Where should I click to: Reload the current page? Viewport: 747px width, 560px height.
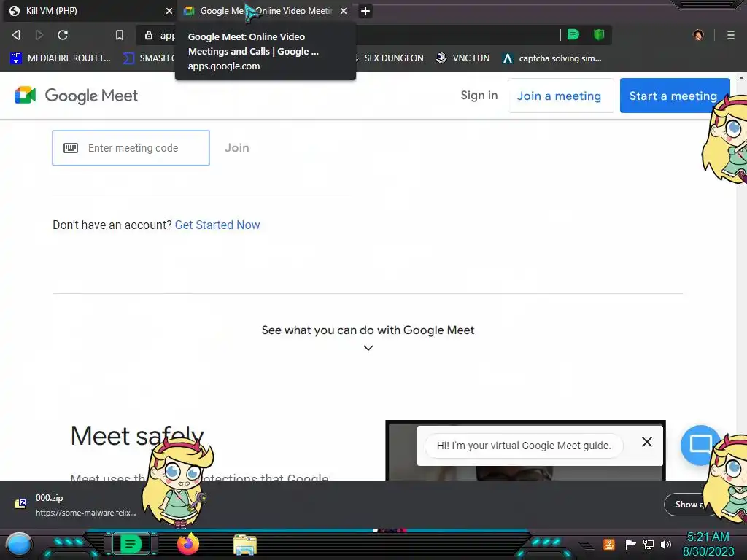click(x=63, y=35)
